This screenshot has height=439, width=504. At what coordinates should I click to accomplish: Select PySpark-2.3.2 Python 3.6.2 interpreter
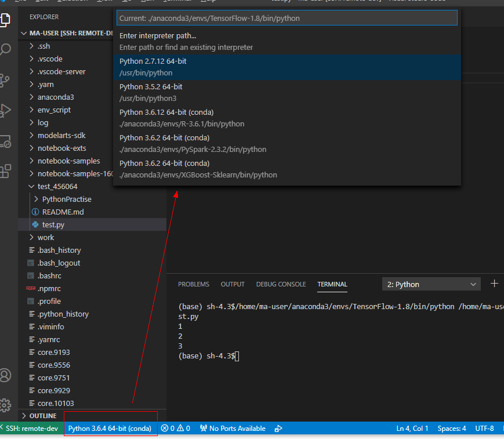287,144
